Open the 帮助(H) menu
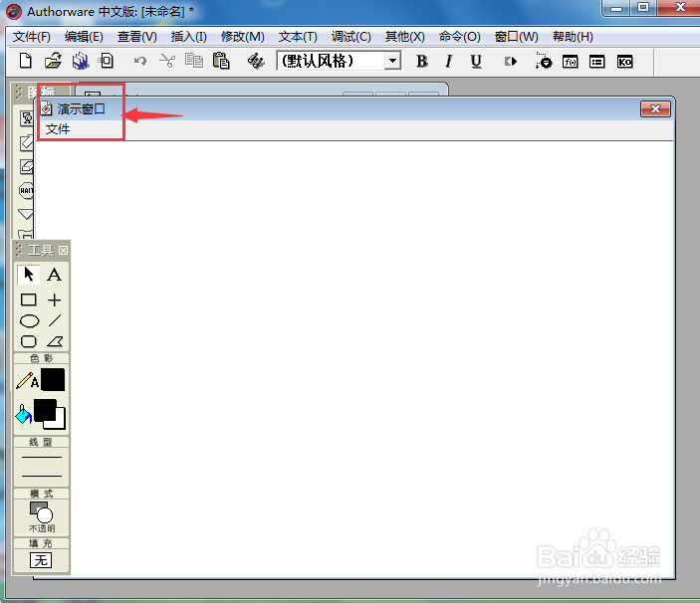The width and height of the screenshot is (700, 603). point(573,37)
